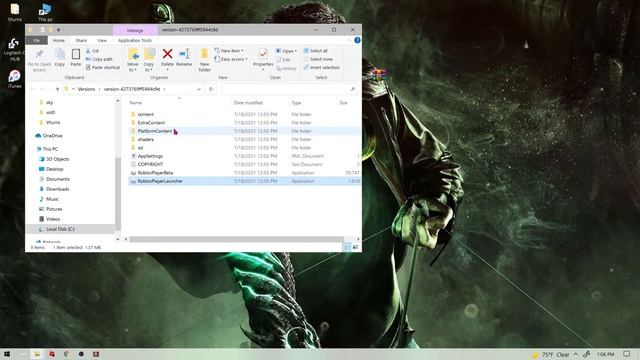Expand the New item dropdown
Viewport: 640px width, 360px height.
[x=229, y=51]
